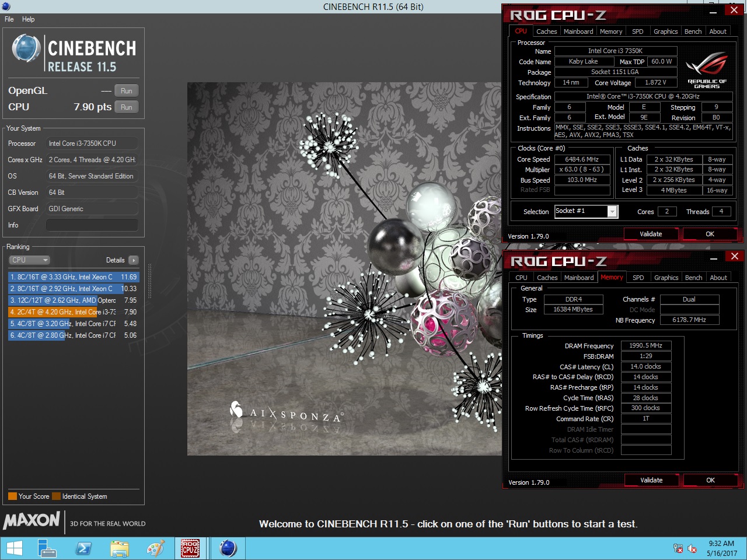Open the Socket #1 selection dropdown
This screenshot has height=560, width=747.
pyautogui.click(x=612, y=212)
